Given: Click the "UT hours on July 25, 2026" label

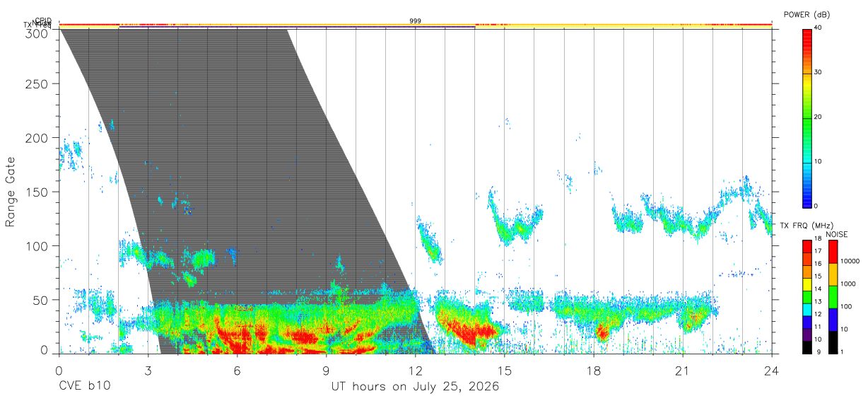Looking at the screenshot, I should point(416,387).
